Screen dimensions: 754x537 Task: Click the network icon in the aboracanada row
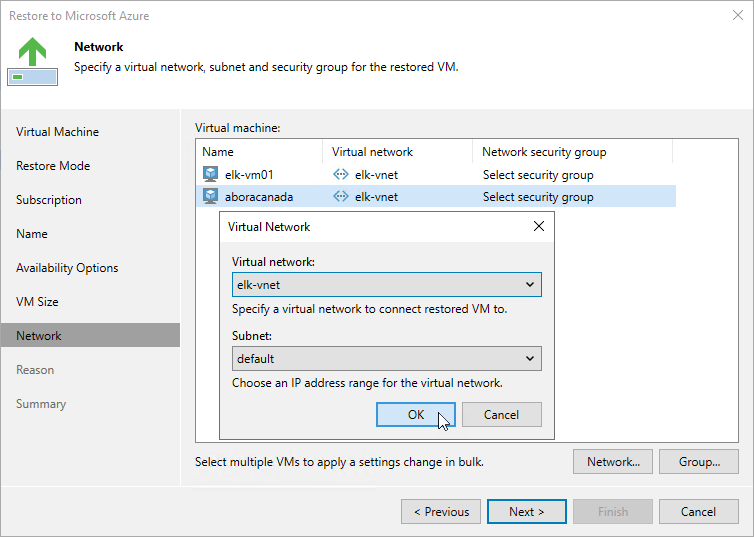point(340,197)
